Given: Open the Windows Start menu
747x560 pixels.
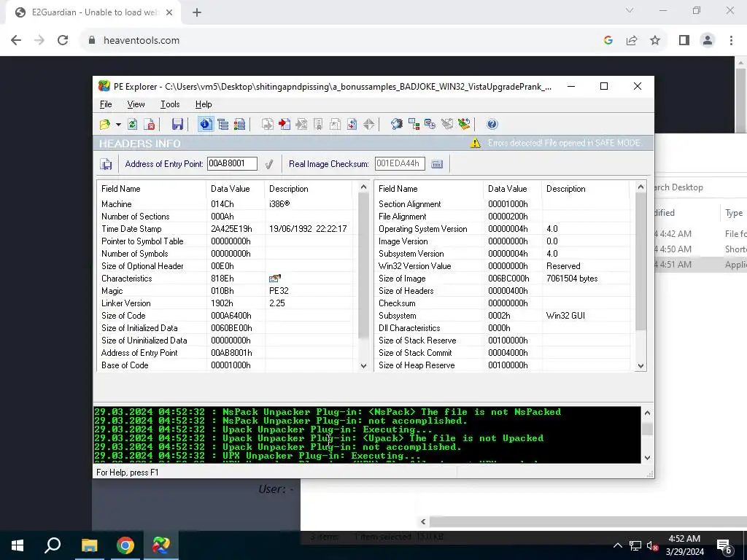Looking at the screenshot, I should (x=18, y=545).
